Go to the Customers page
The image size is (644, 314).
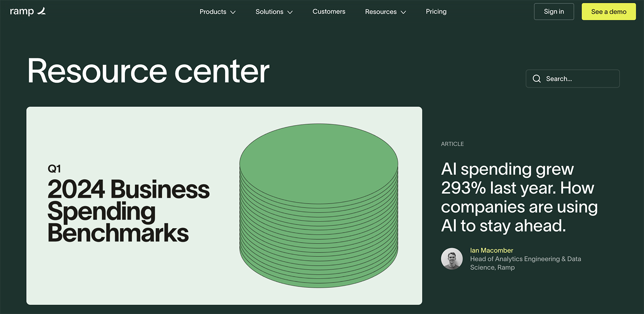(329, 12)
